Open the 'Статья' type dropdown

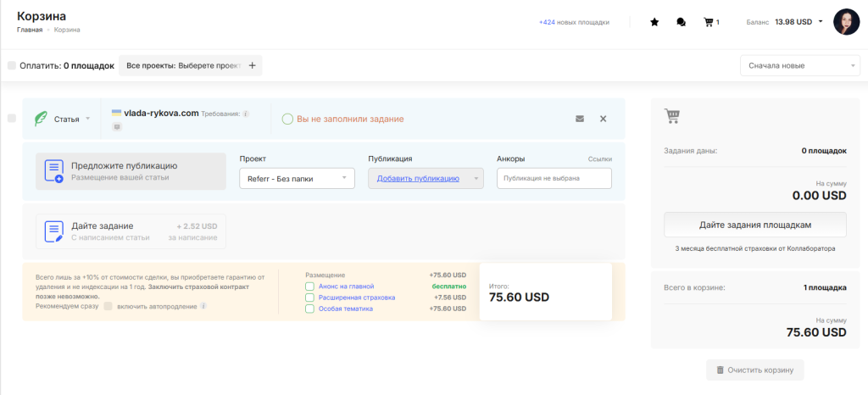click(71, 120)
